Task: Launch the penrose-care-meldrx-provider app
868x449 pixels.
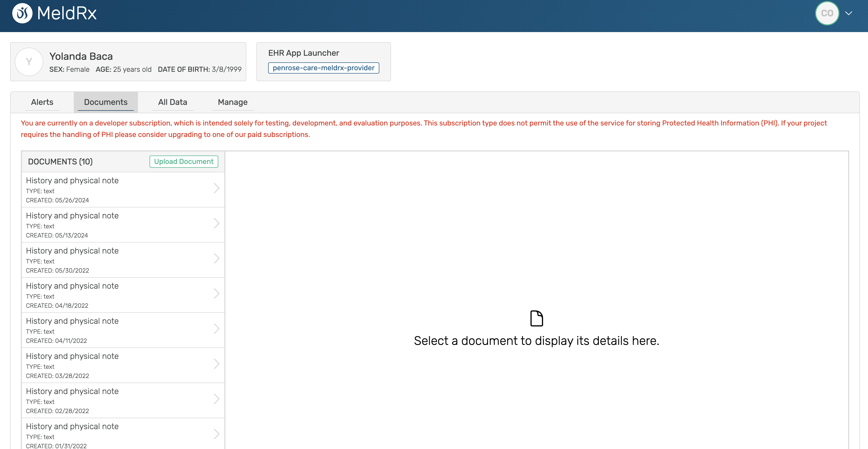Action: point(323,68)
